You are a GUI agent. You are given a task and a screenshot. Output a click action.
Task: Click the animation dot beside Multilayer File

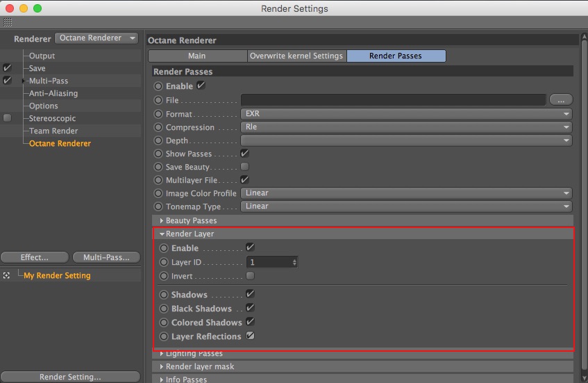coord(158,180)
